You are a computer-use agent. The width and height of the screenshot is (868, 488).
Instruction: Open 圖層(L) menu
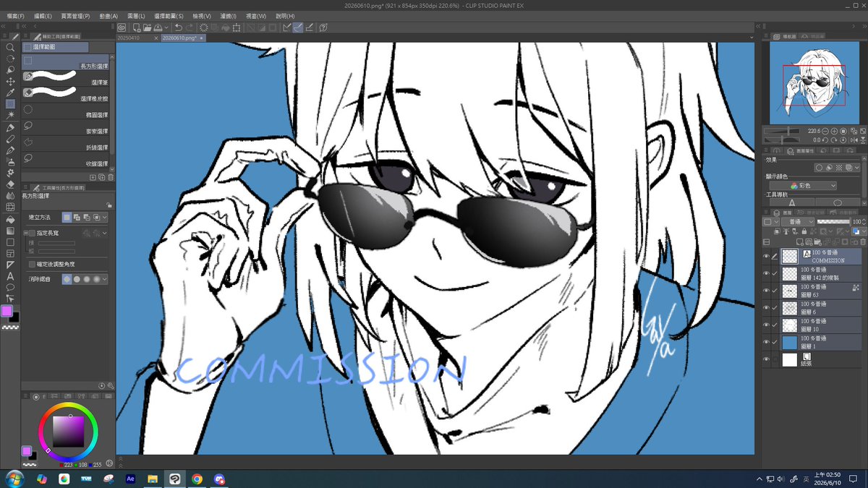[x=136, y=15]
